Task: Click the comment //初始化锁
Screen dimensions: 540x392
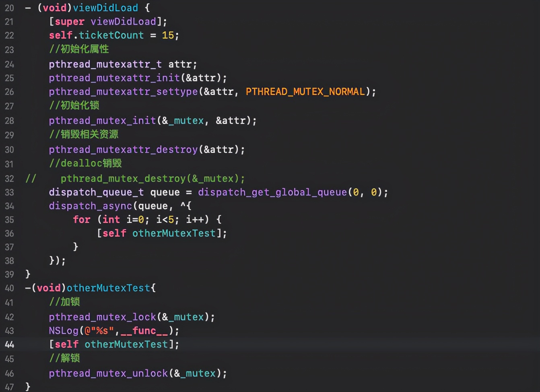Action: pyautogui.click(x=74, y=105)
